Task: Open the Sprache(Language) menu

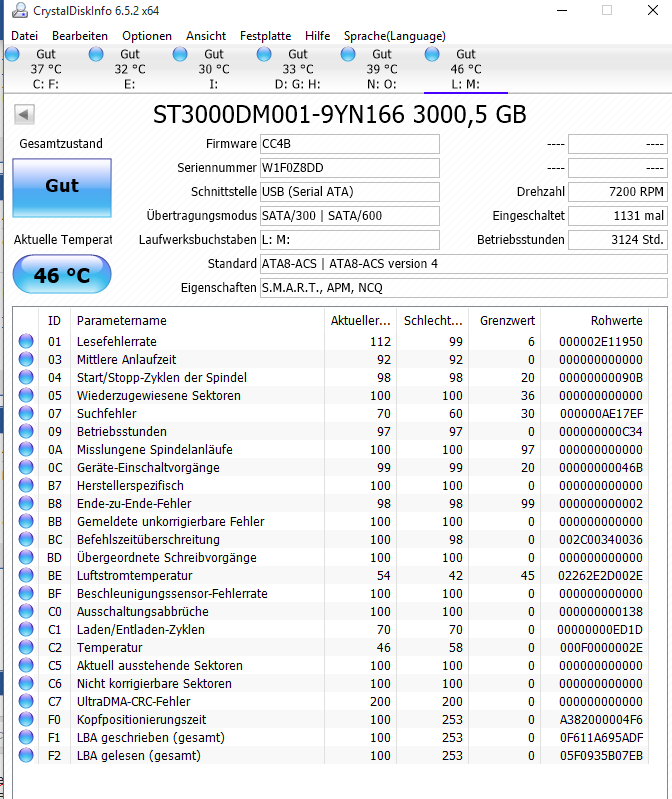Action: click(x=395, y=36)
